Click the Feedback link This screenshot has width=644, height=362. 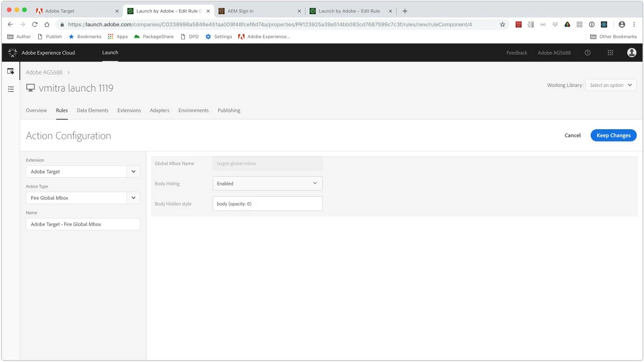tap(517, 53)
